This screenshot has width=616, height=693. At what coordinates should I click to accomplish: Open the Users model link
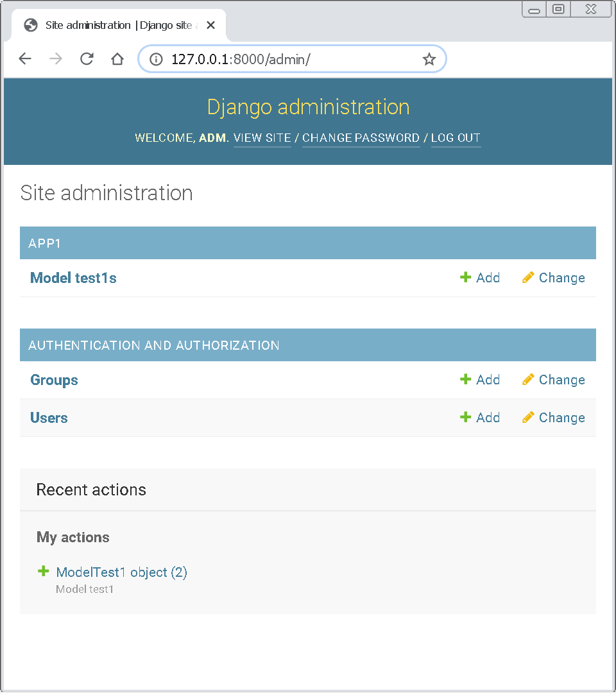point(49,418)
